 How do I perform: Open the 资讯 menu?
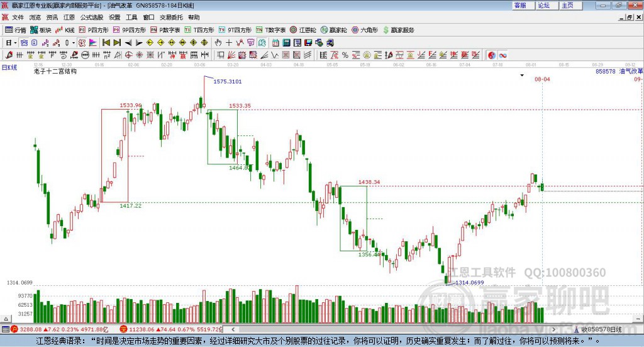[52, 17]
